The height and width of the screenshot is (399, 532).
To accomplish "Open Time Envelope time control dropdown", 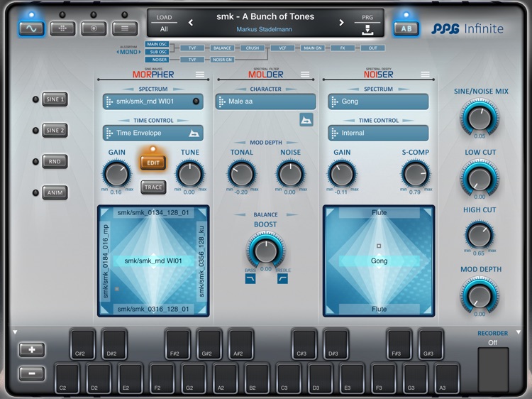I will coord(153,133).
